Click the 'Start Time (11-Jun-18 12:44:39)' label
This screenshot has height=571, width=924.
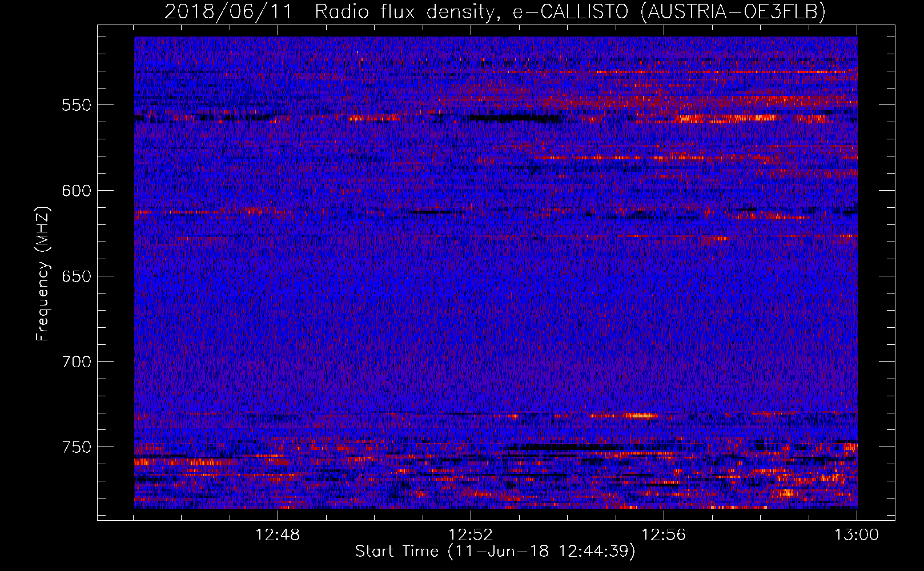[495, 552]
